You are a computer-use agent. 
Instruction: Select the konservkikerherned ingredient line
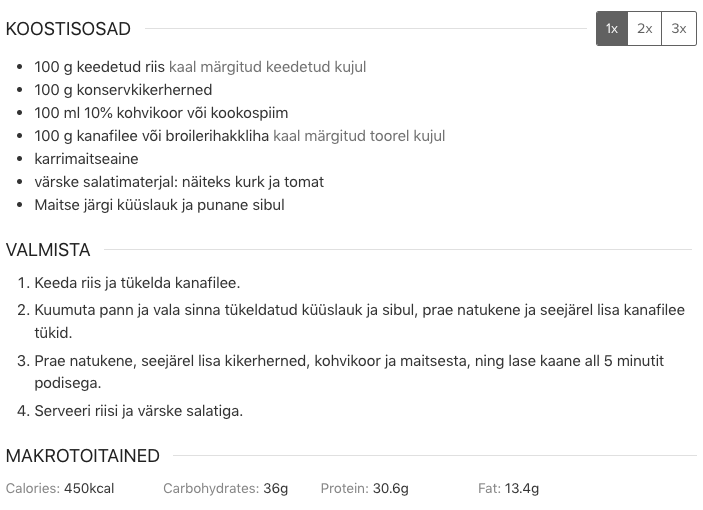point(123,90)
